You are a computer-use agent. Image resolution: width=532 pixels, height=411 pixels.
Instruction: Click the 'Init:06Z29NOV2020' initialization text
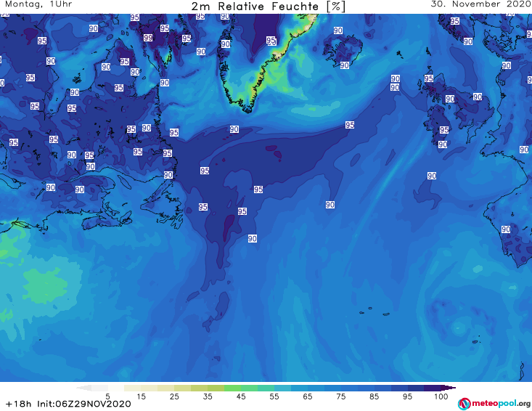tap(83, 404)
